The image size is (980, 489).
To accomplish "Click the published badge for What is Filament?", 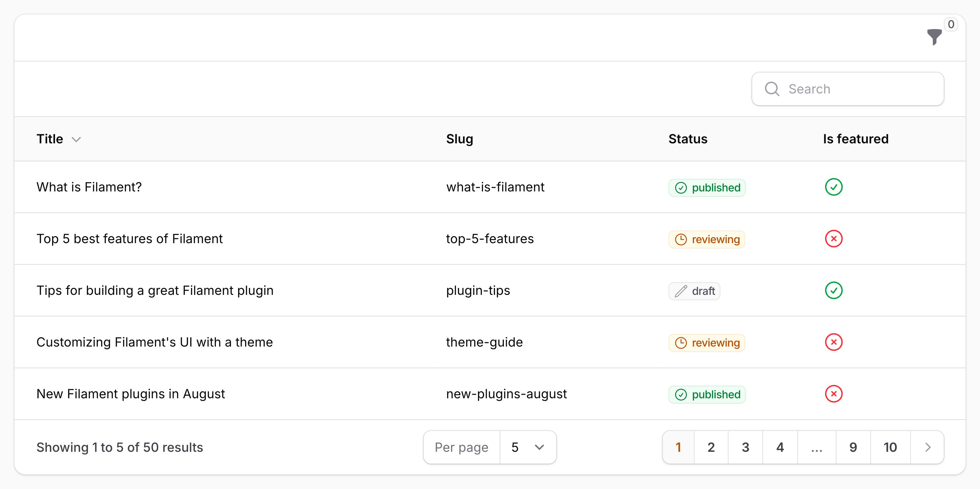I will 707,187.
